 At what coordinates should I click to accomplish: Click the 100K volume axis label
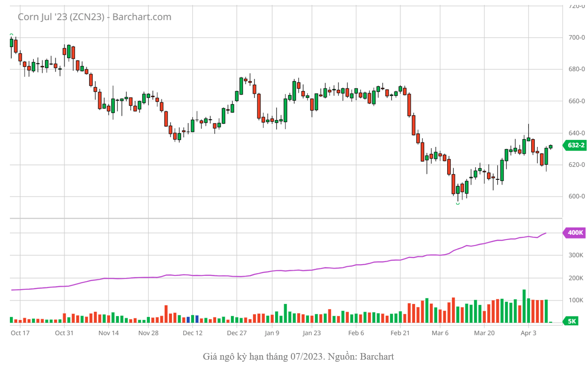tap(576, 300)
